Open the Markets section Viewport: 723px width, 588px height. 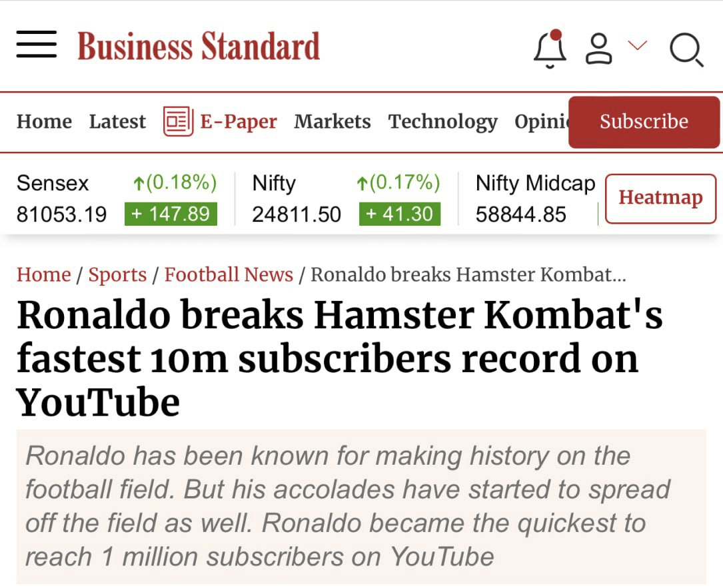point(332,121)
